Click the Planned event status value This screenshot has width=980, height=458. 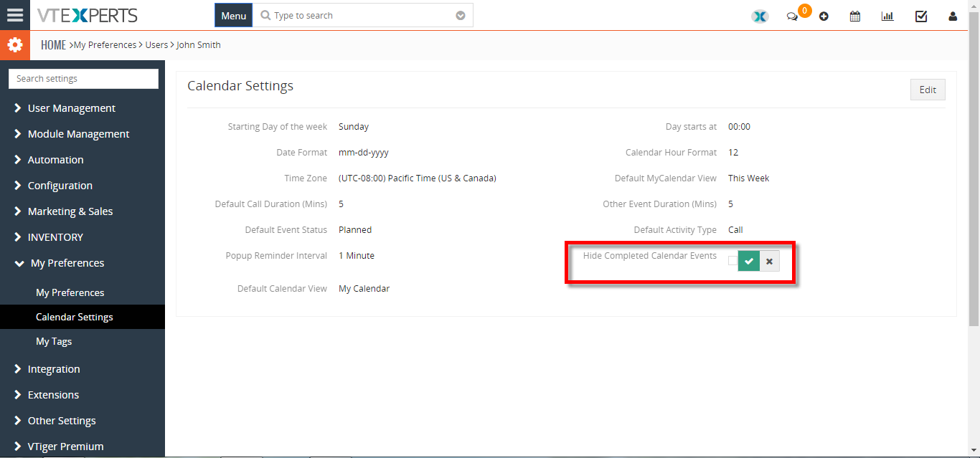coord(355,230)
